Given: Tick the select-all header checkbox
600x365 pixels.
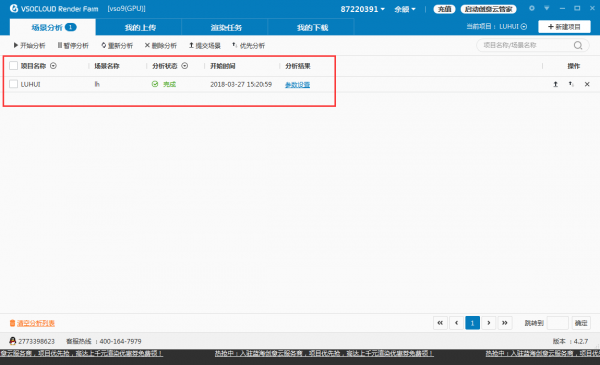Looking at the screenshot, I should point(13,65).
